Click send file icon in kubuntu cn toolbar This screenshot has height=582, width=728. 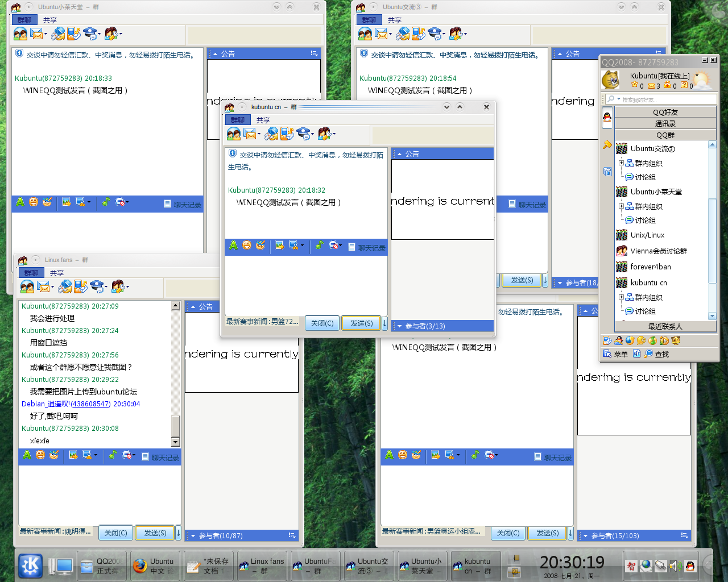[272, 134]
